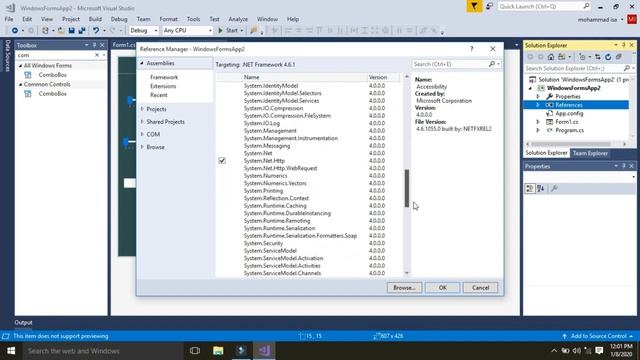Collapse the Common Controls toolbox group
The image size is (640, 360).
(x=20, y=84)
